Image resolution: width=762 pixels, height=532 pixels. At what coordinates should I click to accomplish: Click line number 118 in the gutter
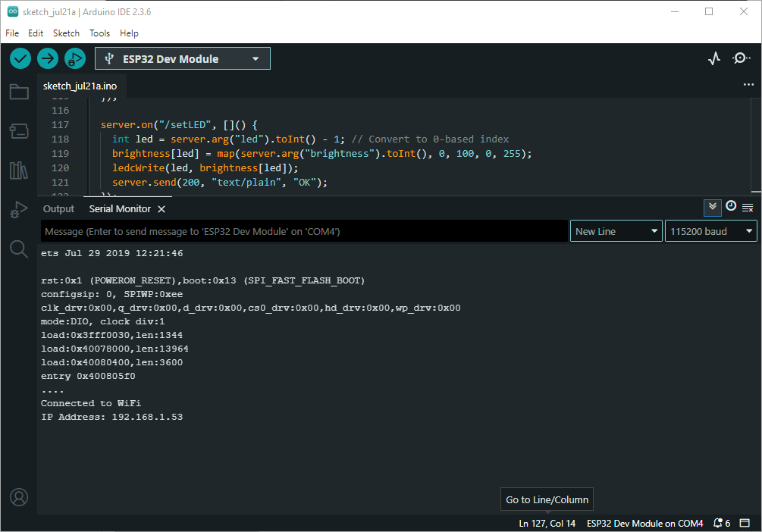(x=60, y=139)
